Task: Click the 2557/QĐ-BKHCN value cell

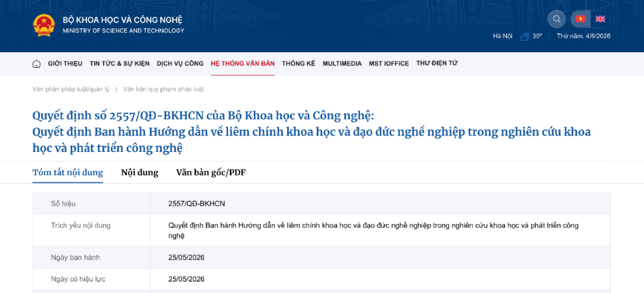Action: (x=196, y=204)
